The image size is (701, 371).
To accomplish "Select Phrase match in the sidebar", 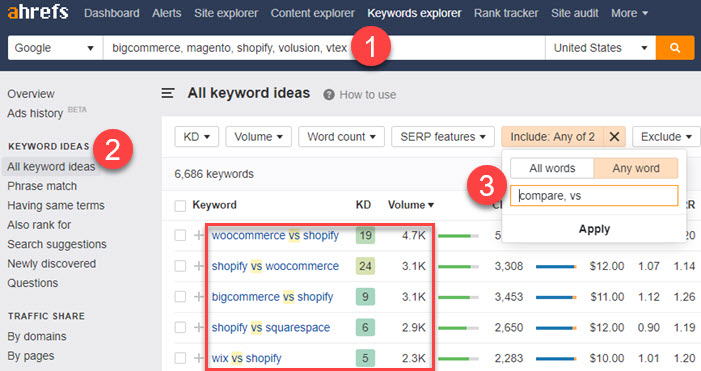I will click(x=42, y=186).
